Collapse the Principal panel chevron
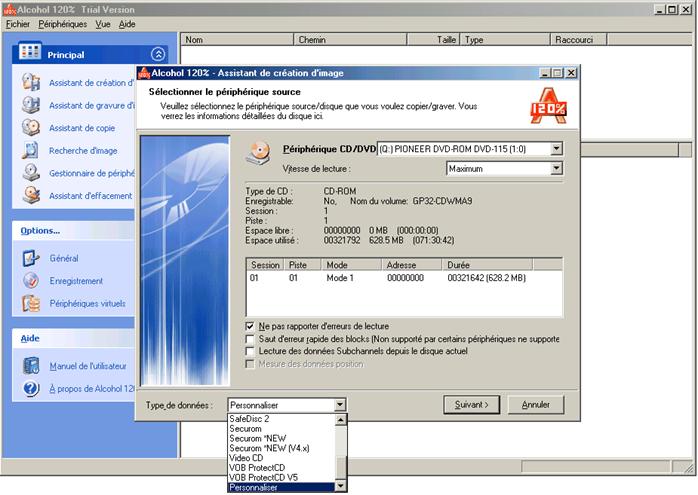Image resolution: width=698 pixels, height=495 pixels. click(158, 54)
